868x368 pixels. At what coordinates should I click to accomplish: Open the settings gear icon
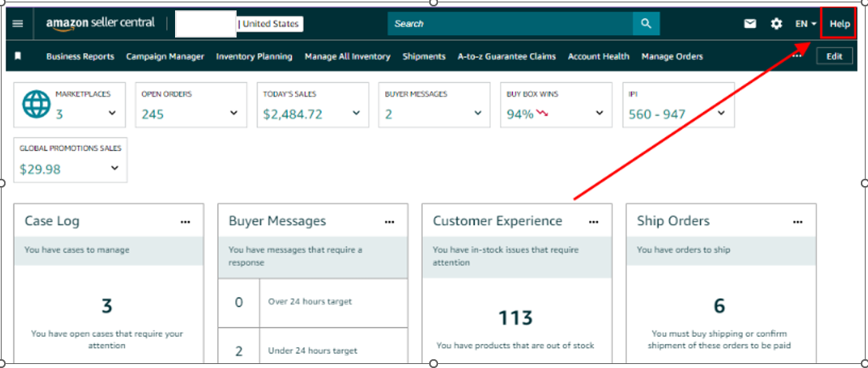pyautogui.click(x=777, y=24)
